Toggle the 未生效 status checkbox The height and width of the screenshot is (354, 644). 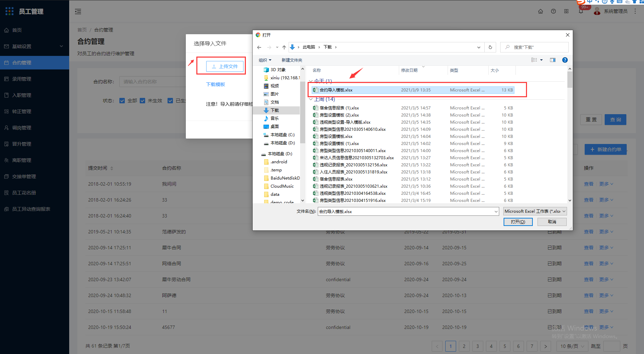142,101
